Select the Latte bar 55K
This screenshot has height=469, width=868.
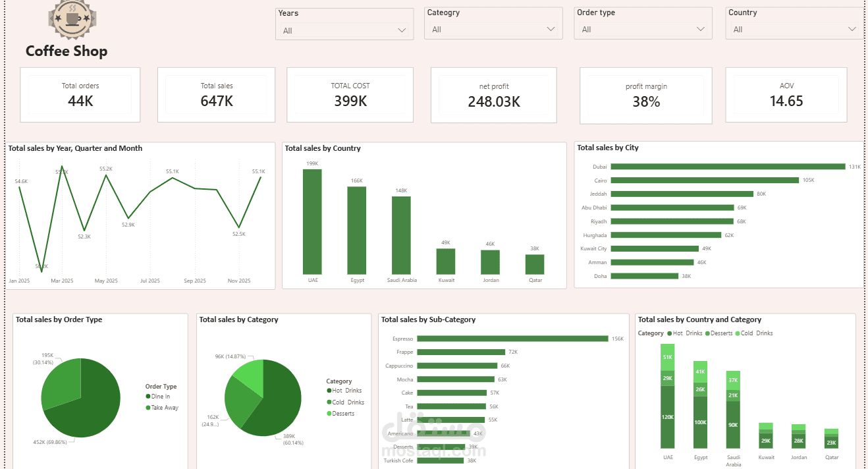[x=450, y=420]
